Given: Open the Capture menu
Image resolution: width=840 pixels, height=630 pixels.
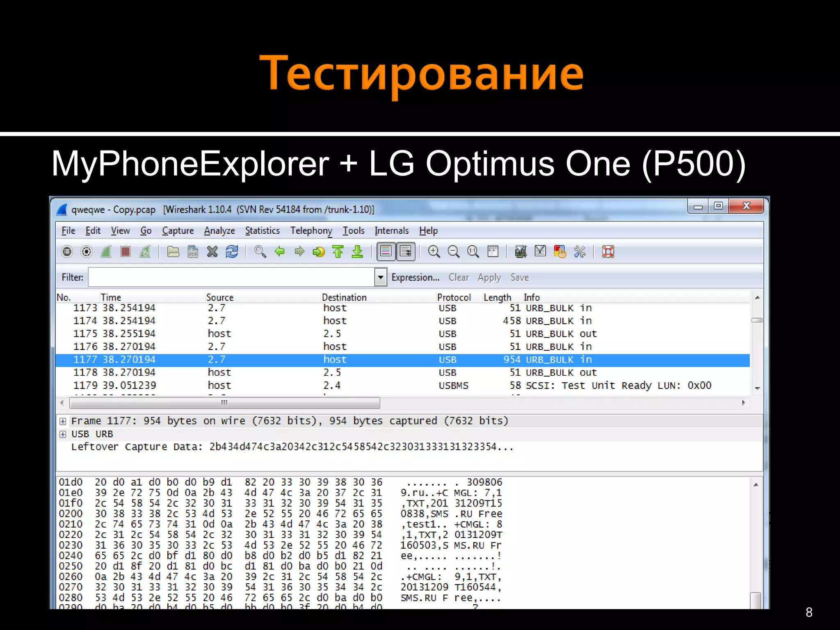Looking at the screenshot, I should (178, 231).
